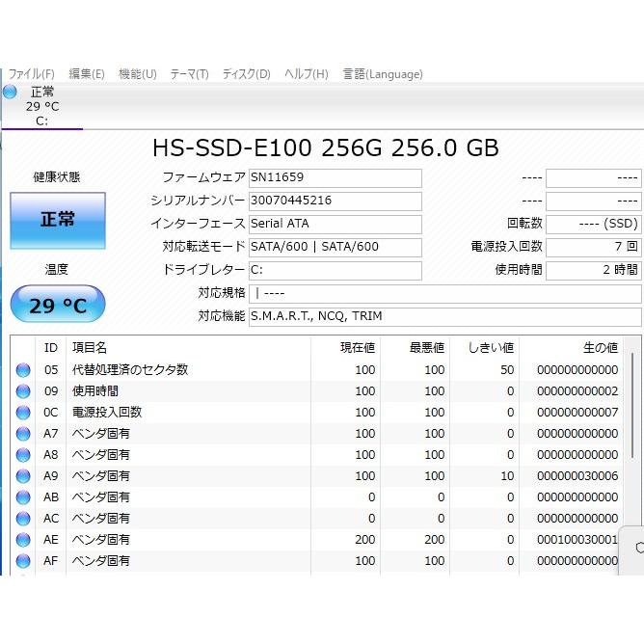The height and width of the screenshot is (644, 644).
Task: Click the firmware field SN11659
Action: point(335,178)
